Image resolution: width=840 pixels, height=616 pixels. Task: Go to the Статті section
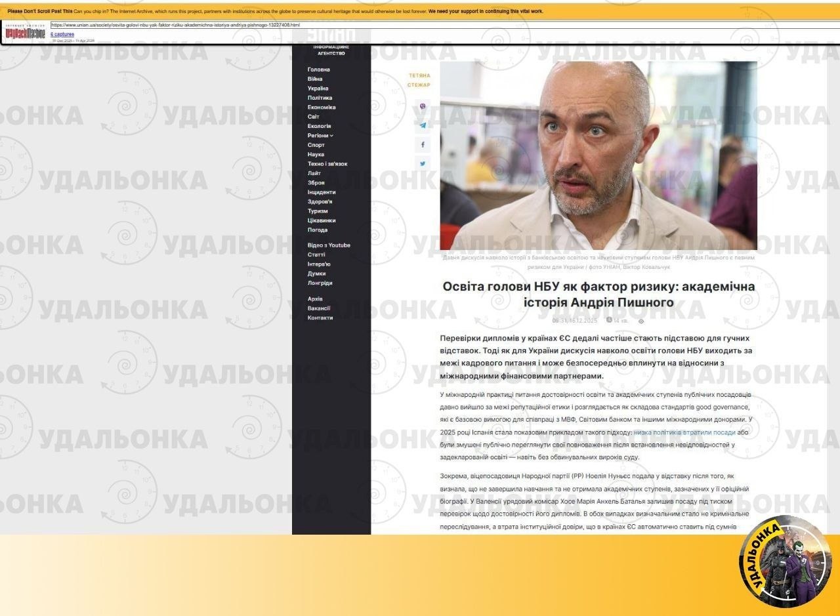pos(316,255)
